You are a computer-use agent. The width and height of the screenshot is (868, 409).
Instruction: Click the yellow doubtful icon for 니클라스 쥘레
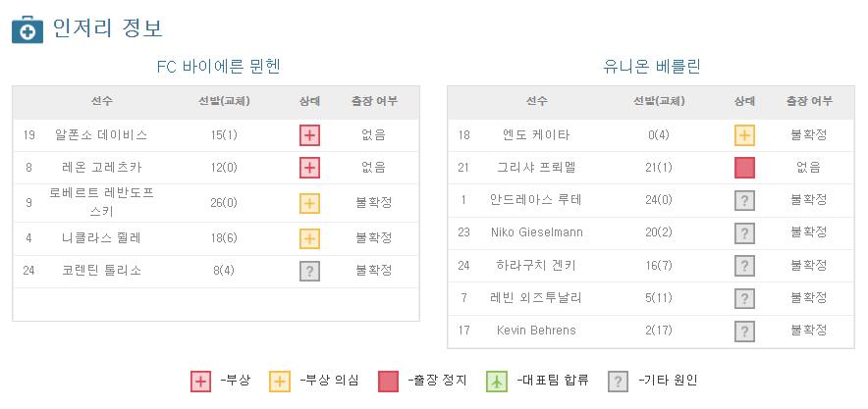click(310, 238)
